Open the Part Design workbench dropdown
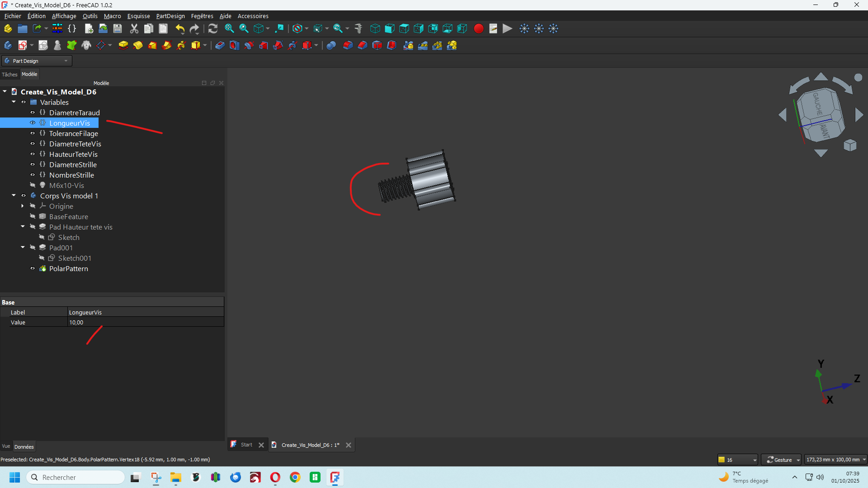The height and width of the screenshot is (488, 868). pyautogui.click(x=37, y=61)
